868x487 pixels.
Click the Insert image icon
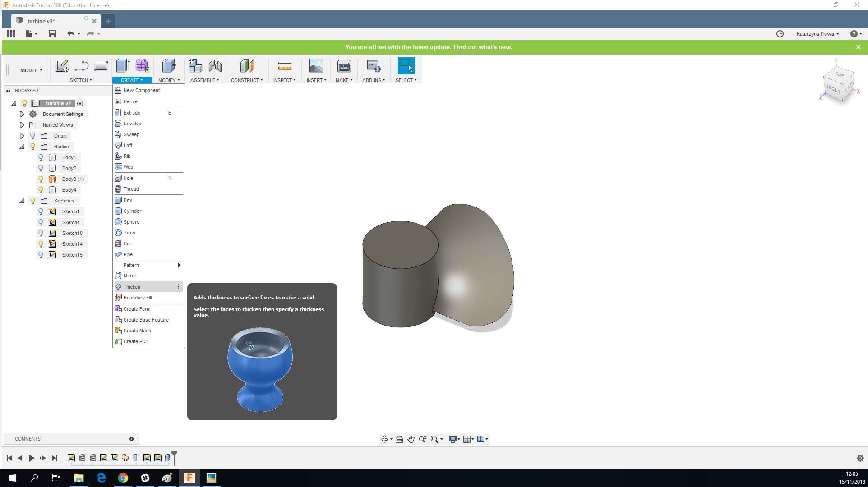[316, 66]
